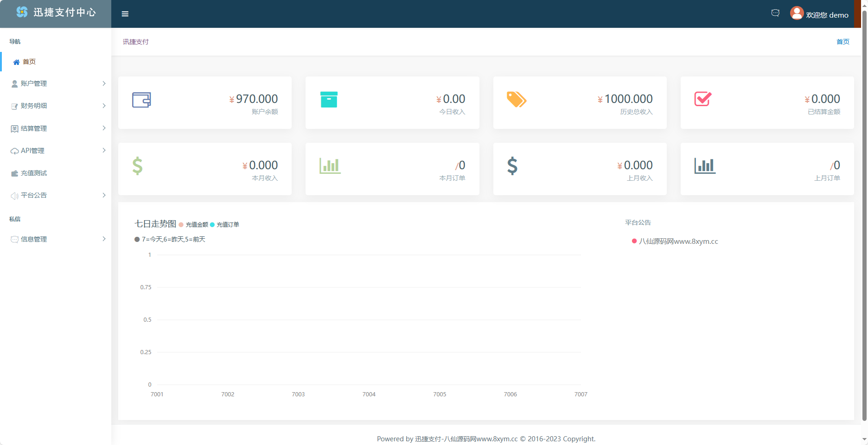Click the green bar chart icon on 本月订单 card

(x=330, y=166)
